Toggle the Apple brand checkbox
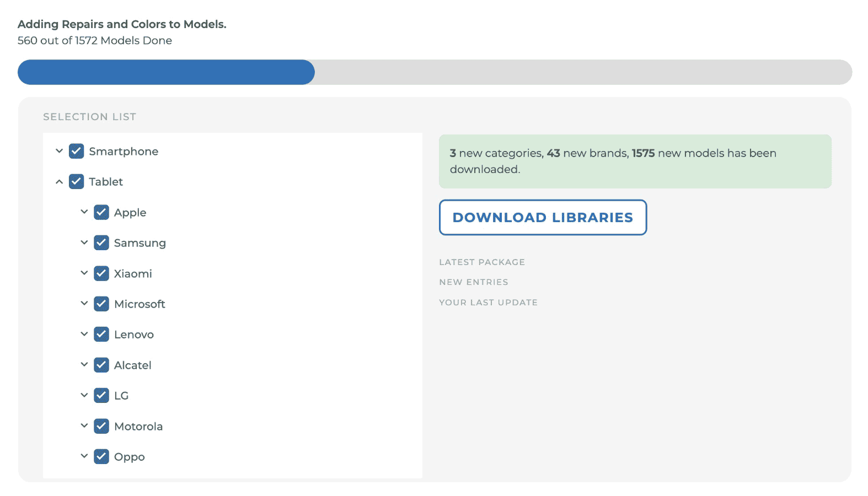This screenshot has width=868, height=496. point(101,212)
